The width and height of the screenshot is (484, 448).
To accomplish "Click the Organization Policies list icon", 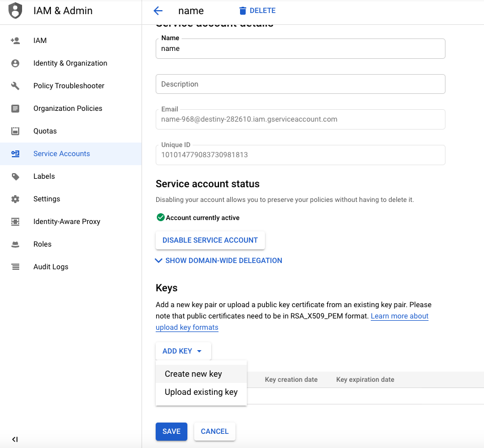I will (15, 109).
